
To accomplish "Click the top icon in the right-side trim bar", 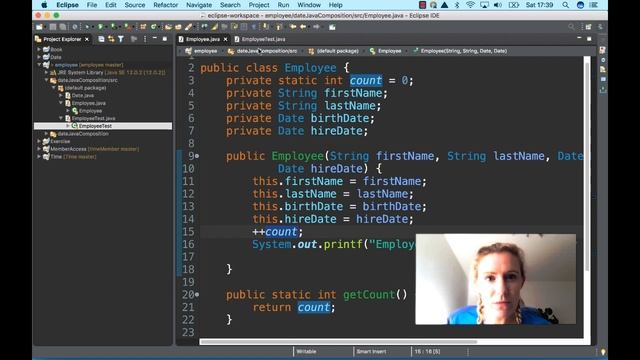I will tap(603, 50).
